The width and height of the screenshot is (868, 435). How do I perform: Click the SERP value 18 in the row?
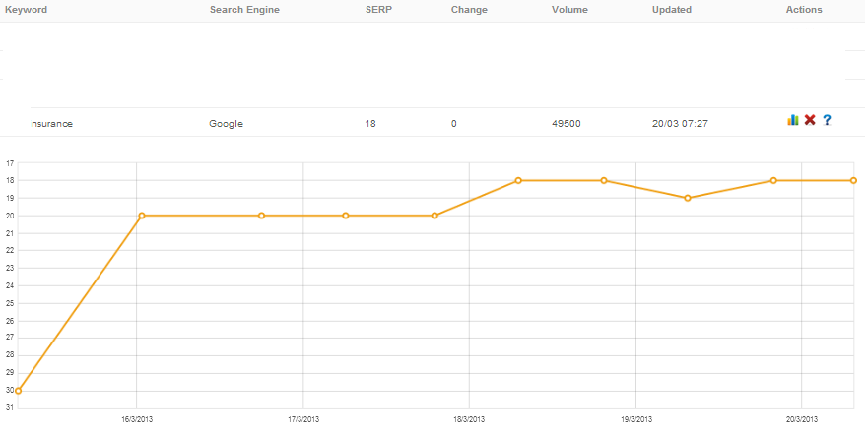(x=370, y=124)
